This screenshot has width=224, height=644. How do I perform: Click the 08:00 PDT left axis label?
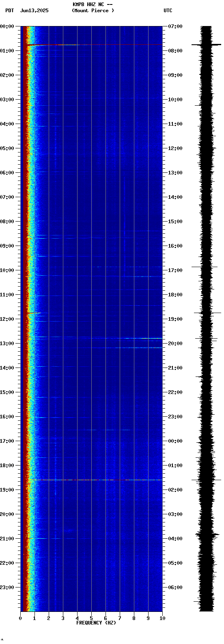pos(7,222)
